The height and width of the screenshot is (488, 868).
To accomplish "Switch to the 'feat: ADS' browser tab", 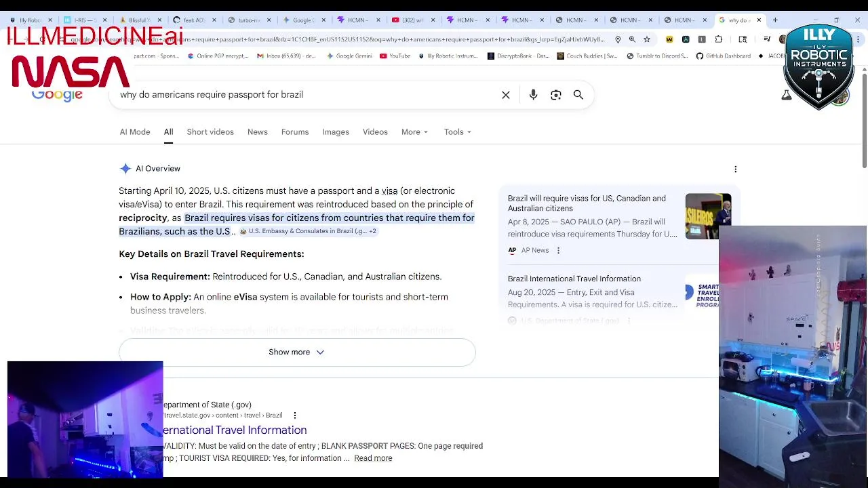I will point(194,20).
